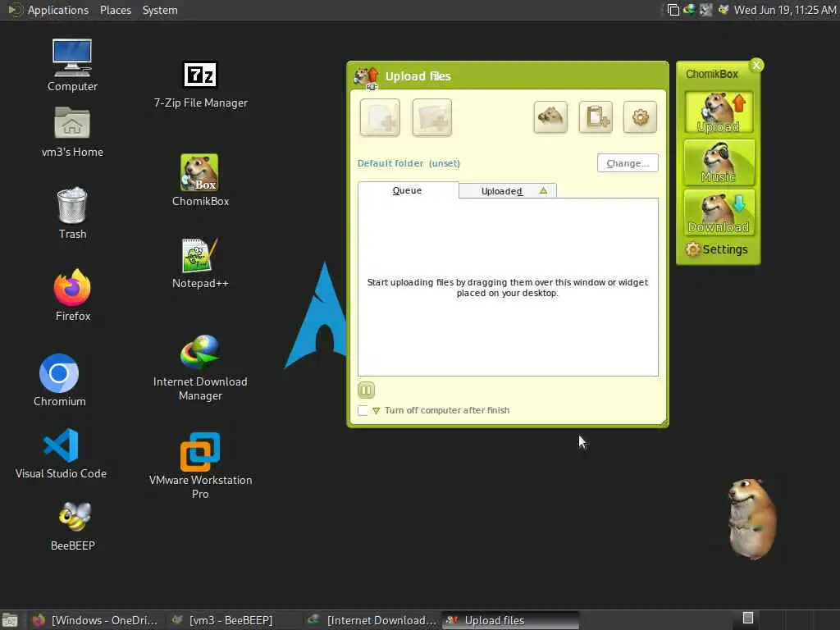Select the Firefox desktop icon

tap(72, 295)
